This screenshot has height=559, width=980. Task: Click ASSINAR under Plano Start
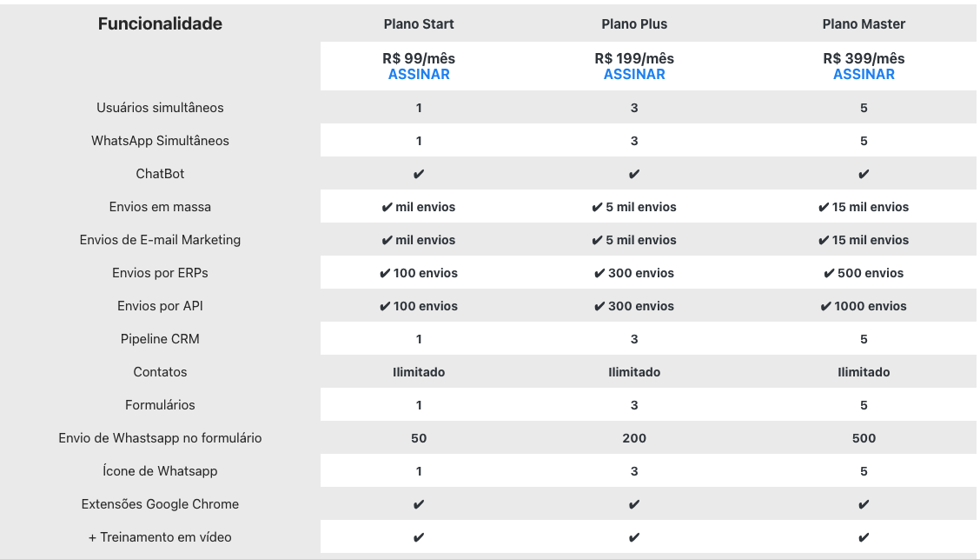click(419, 75)
